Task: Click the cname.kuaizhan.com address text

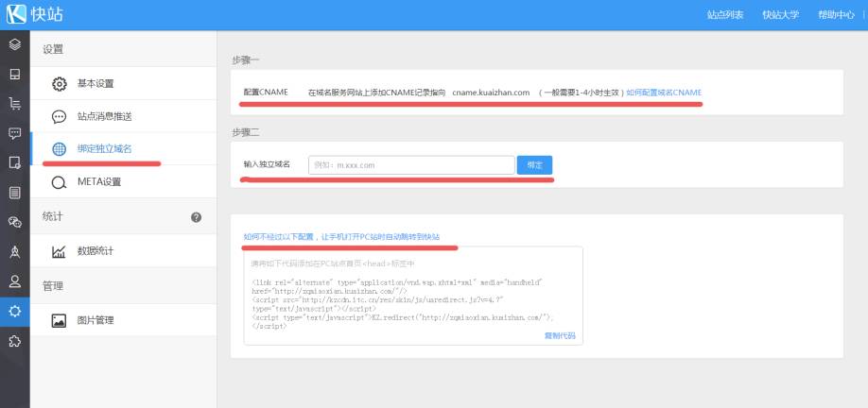Action: pyautogui.click(x=491, y=93)
